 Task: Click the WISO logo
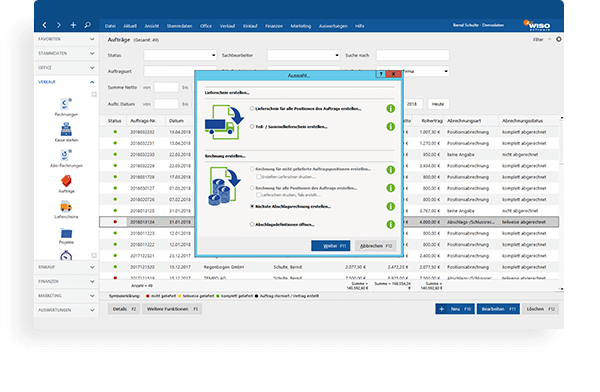[537, 25]
